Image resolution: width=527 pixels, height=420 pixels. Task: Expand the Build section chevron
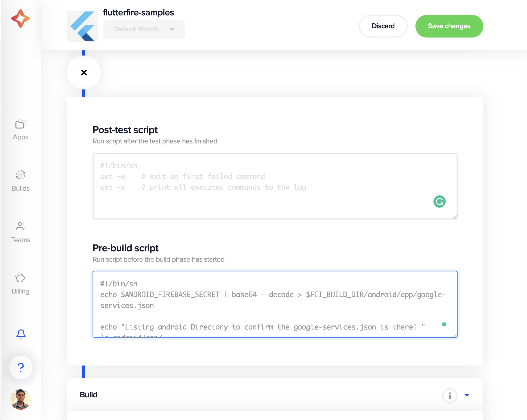pos(467,396)
